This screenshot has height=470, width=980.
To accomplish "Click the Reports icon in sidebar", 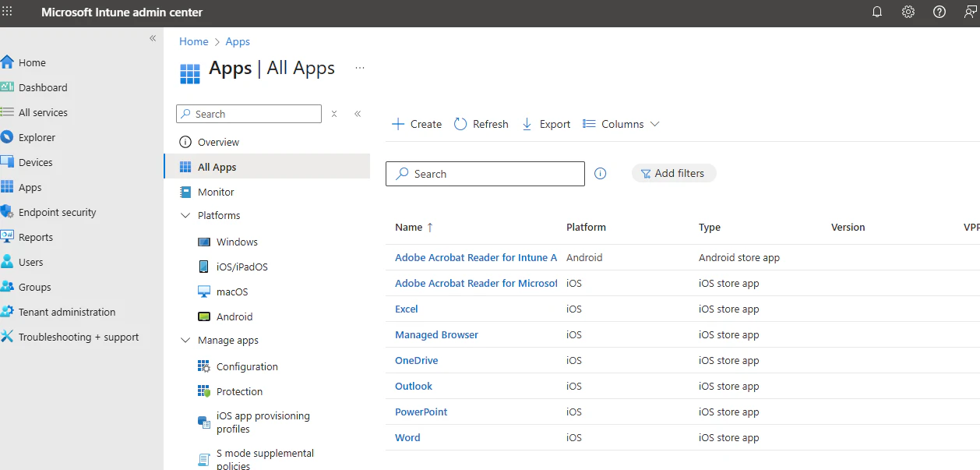I will coord(7,237).
